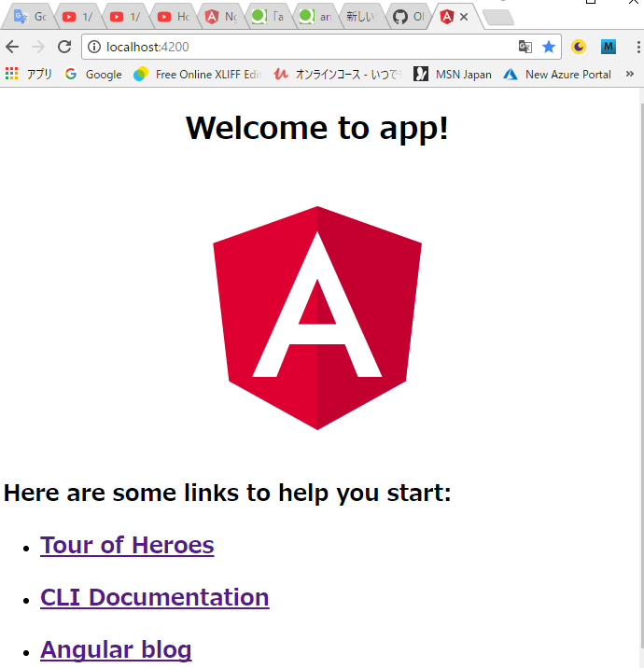Open the MSN Japan bookmark
Viewport: 644px width, 668px height.
pyautogui.click(x=453, y=74)
